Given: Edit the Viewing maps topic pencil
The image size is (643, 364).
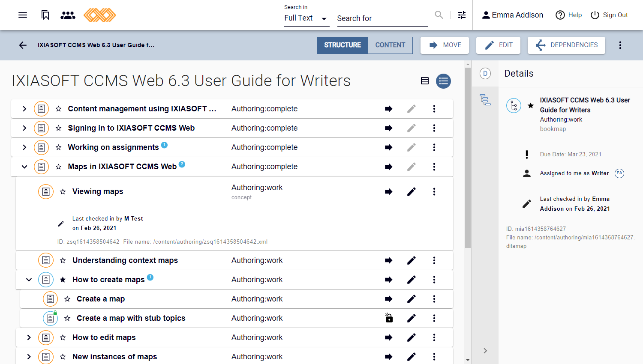Looking at the screenshot, I should click(x=412, y=191).
